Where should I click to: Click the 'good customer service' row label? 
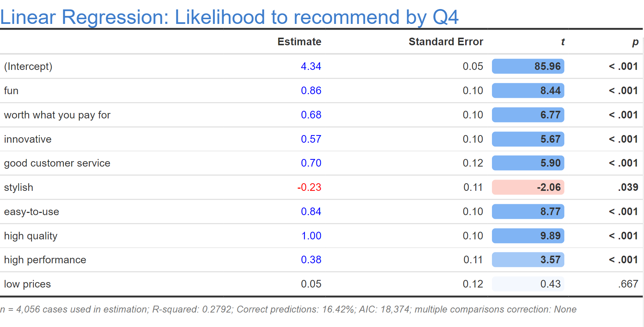pos(57,163)
